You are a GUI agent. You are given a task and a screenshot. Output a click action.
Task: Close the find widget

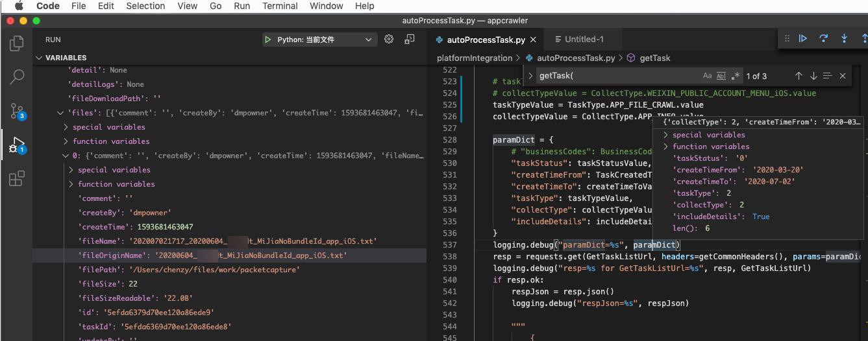pos(843,76)
